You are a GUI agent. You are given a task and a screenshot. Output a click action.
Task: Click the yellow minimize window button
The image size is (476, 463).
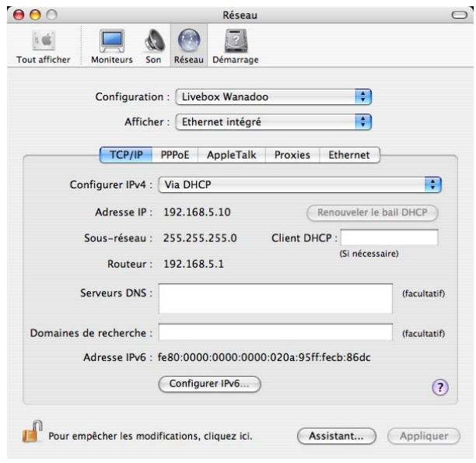pos(35,15)
